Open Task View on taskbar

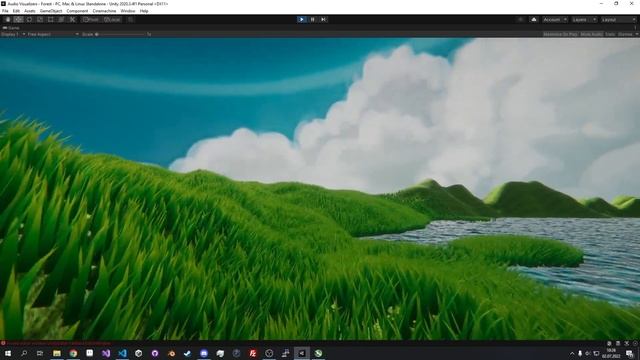click(40, 353)
